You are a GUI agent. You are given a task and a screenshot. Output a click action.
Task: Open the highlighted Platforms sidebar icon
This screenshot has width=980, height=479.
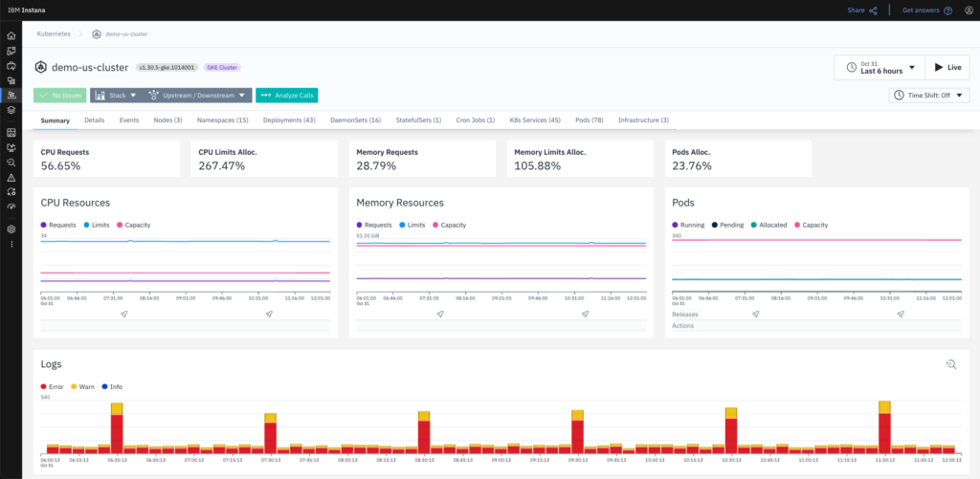11,96
